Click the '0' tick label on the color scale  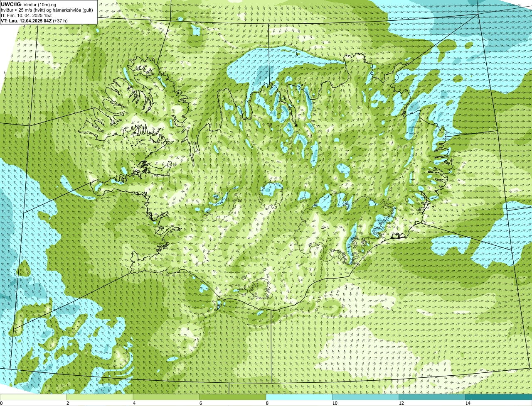point(1,403)
